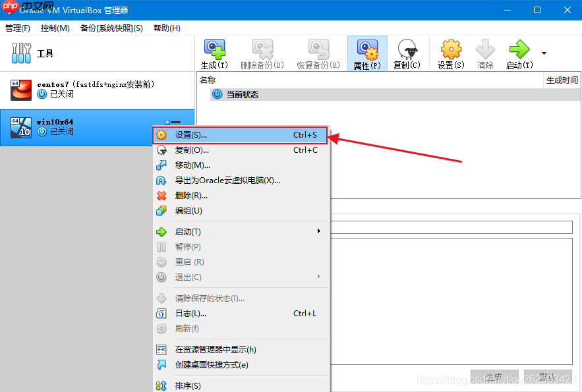Viewport: 582px width, 392px height.
Task: Click the 生成(T) snapshot toolbar icon
Action: coord(214,53)
